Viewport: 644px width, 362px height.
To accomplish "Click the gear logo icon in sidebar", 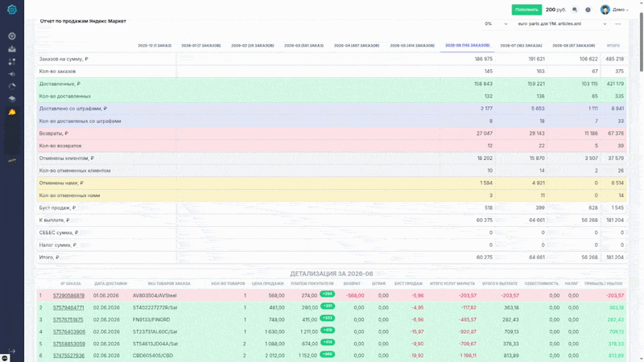I will pyautogui.click(x=12, y=10).
